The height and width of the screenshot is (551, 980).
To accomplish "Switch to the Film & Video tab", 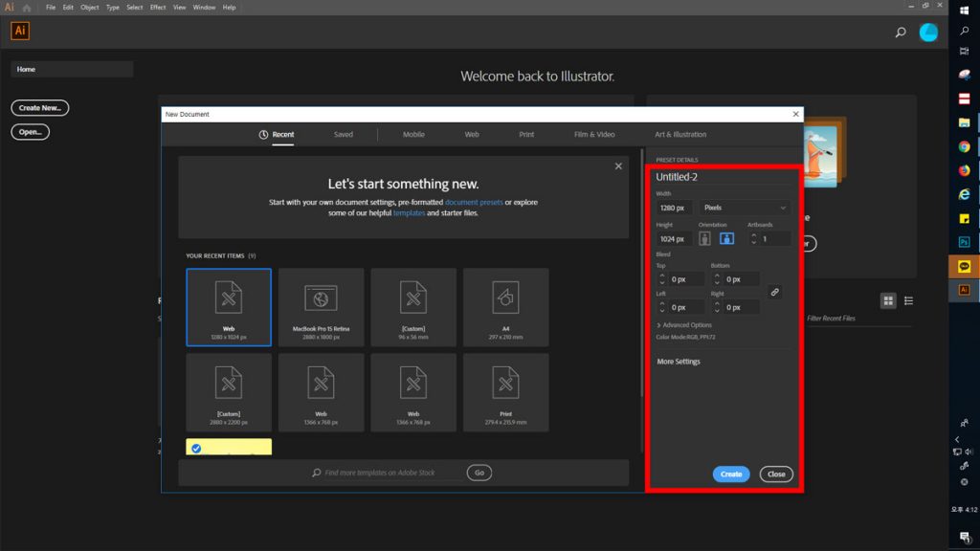I will click(x=594, y=135).
